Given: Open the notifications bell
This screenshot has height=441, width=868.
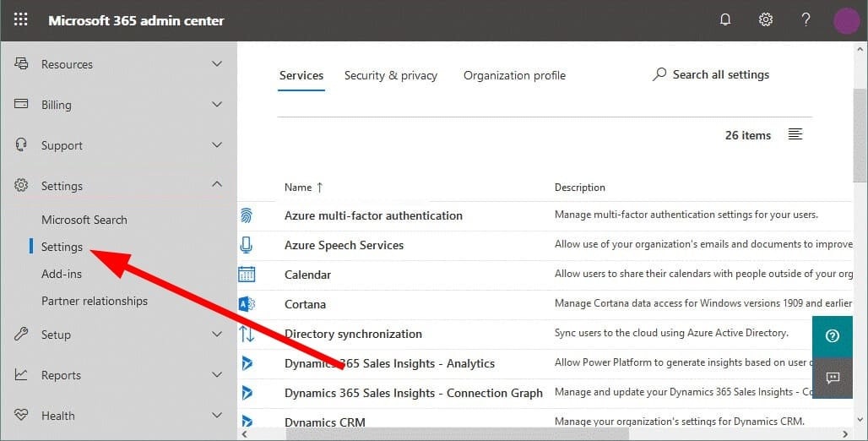Looking at the screenshot, I should (725, 20).
